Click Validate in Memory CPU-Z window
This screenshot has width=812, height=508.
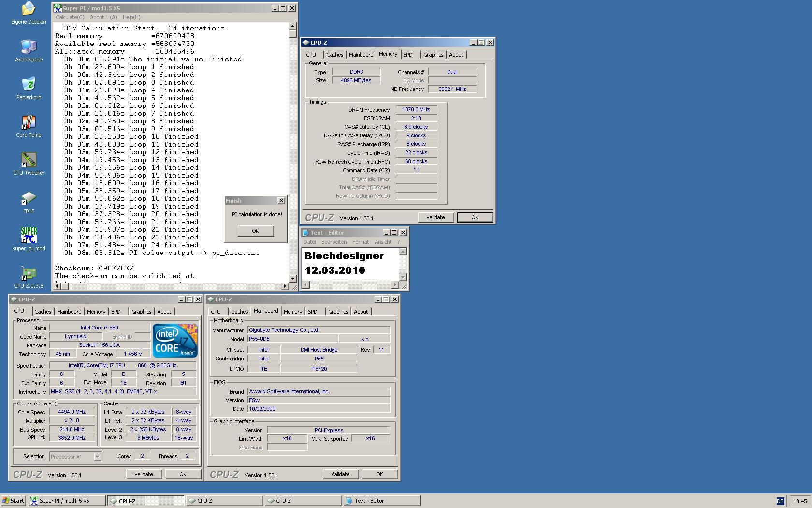coord(435,217)
